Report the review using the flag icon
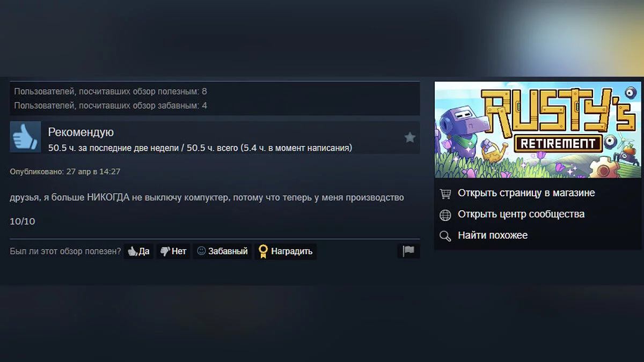Viewport: 644px width, 362px height. 409,251
